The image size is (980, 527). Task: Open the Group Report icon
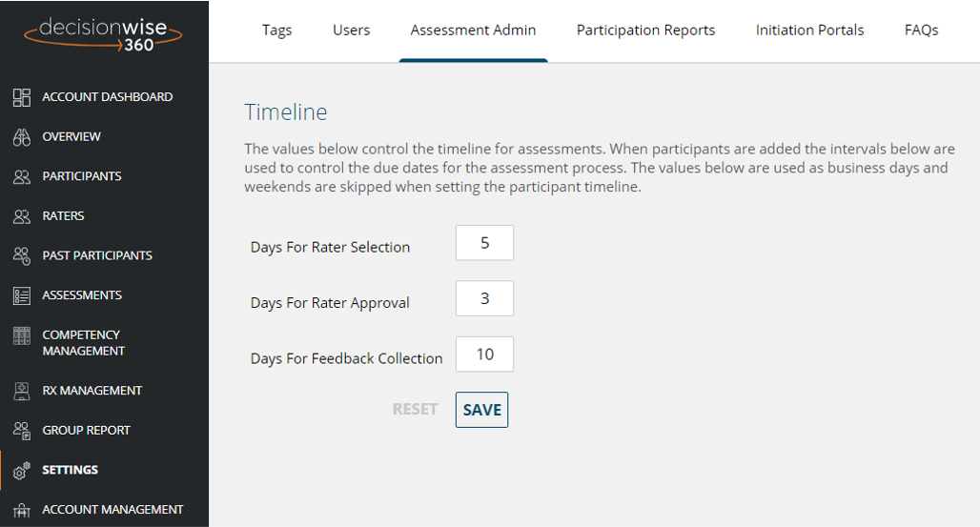click(x=22, y=431)
